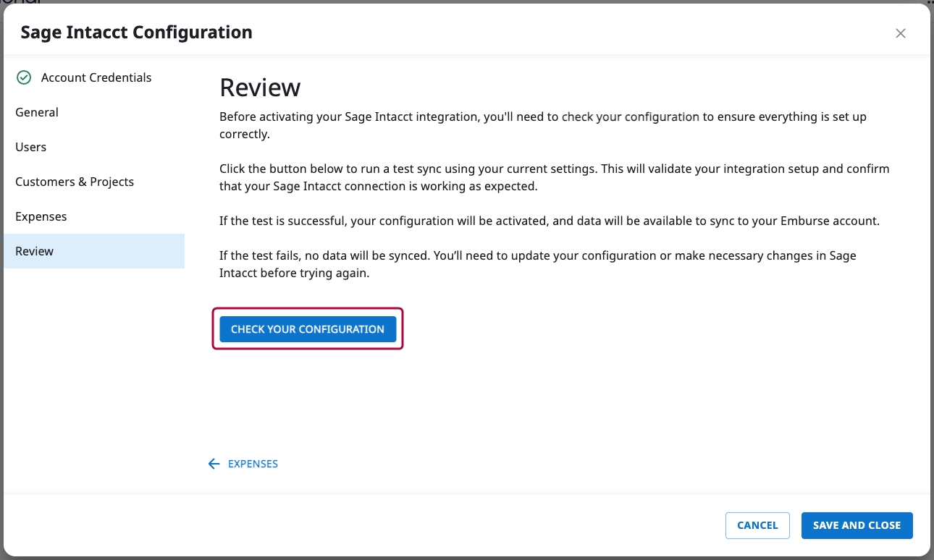The width and height of the screenshot is (934, 560).
Task: Run Check Your Configuration test
Action: click(308, 329)
